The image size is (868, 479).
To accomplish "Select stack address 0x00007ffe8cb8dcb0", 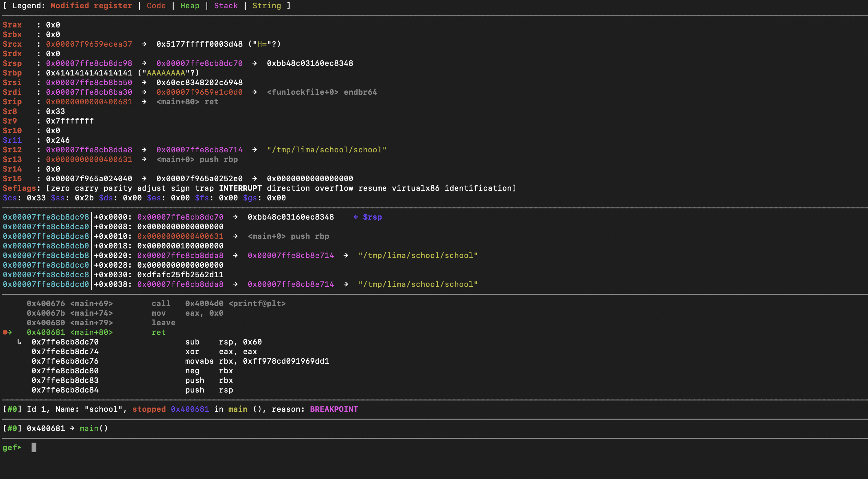I will [x=46, y=246].
